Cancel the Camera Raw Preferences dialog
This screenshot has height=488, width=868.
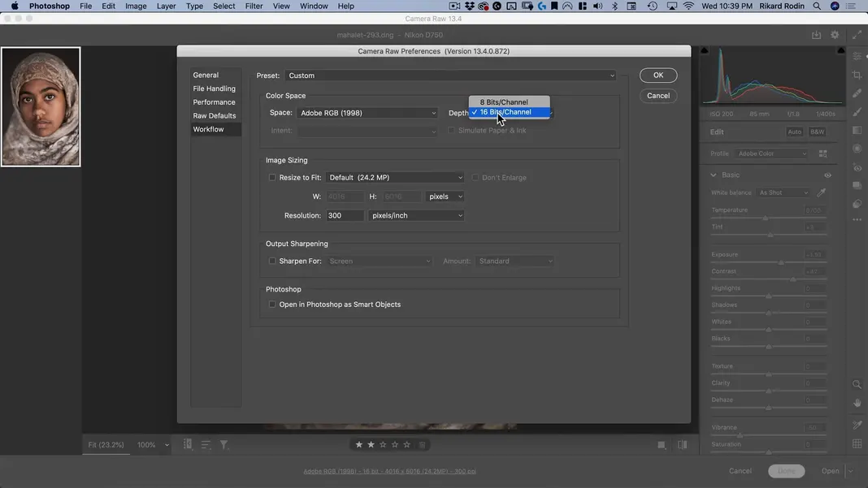tap(658, 96)
